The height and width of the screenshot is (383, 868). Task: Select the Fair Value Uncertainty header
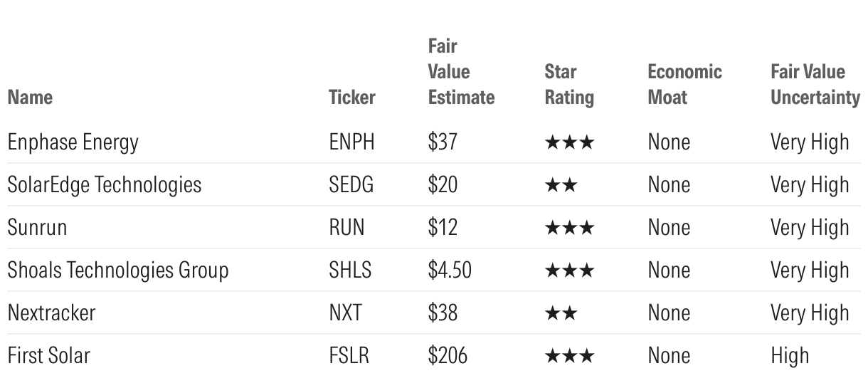[x=815, y=84]
